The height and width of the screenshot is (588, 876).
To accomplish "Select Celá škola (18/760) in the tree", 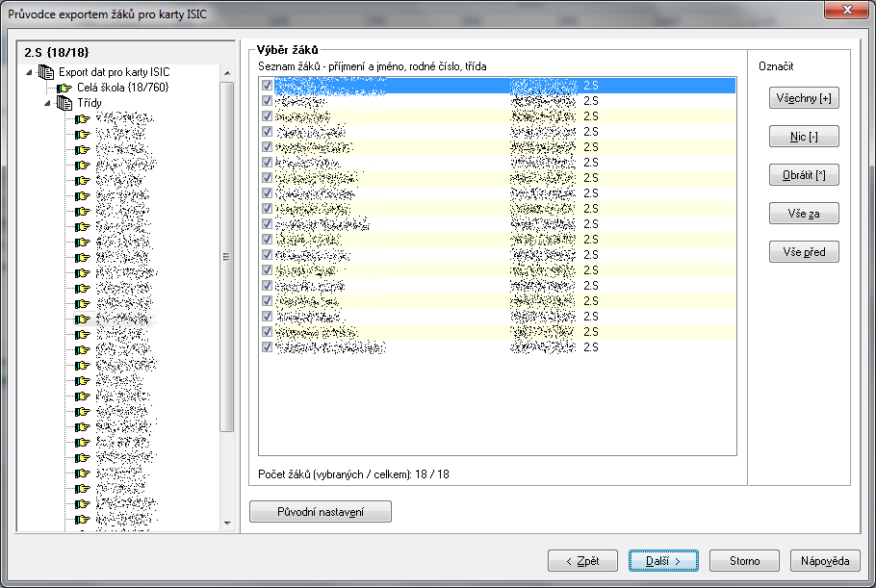I will pyautogui.click(x=122, y=88).
